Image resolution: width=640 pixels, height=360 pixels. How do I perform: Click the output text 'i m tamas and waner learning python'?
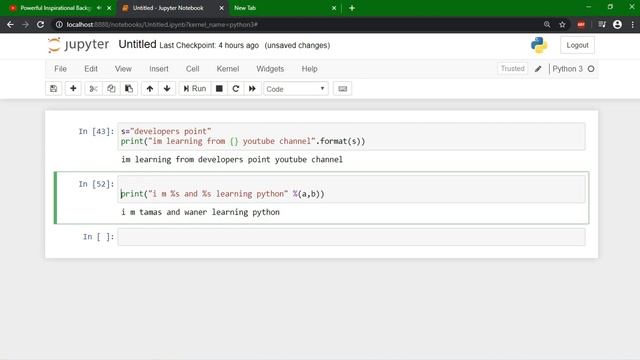[200, 212]
